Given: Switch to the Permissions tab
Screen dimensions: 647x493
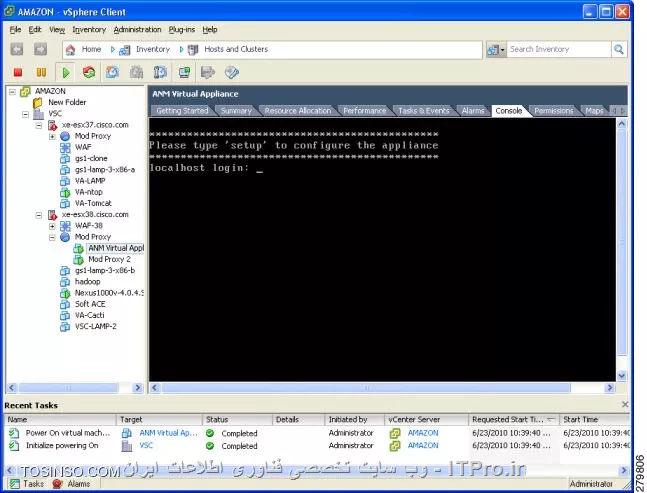Looking at the screenshot, I should tap(554, 111).
